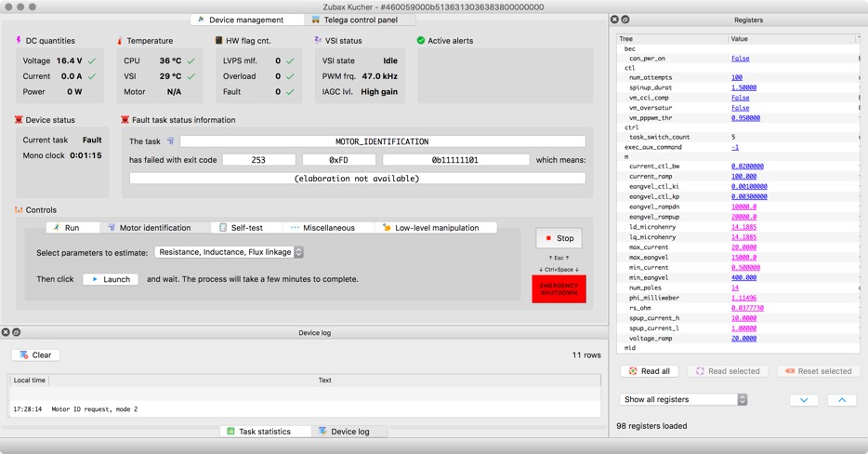Click the VSI status section icon
This screenshot has width=868, height=454.
click(x=318, y=40)
